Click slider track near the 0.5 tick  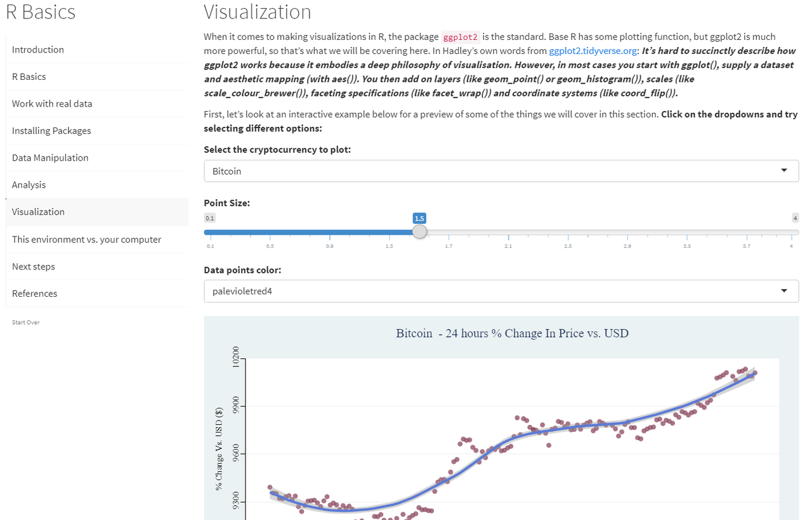click(x=270, y=232)
